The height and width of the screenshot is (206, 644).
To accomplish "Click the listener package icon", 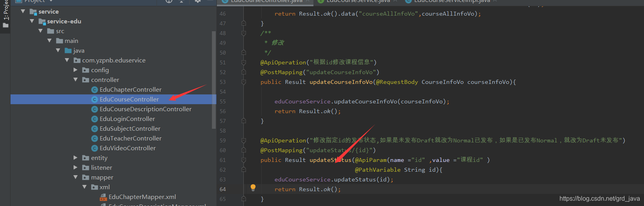I will point(86,168).
